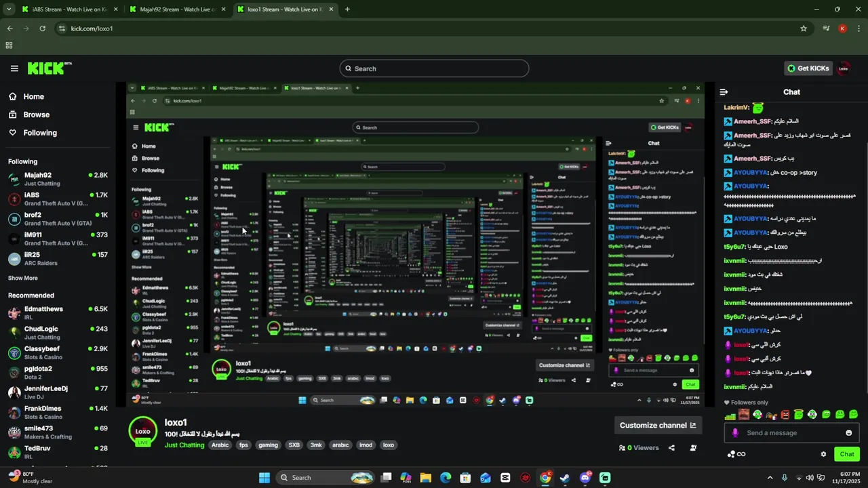Select the 3mk stream tag

click(x=316, y=445)
